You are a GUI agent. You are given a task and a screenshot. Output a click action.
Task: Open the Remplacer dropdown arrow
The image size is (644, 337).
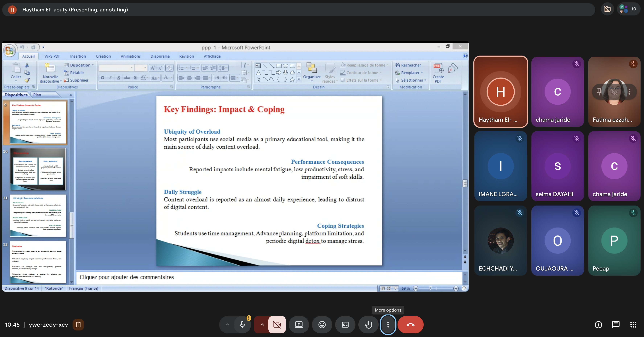pos(422,73)
